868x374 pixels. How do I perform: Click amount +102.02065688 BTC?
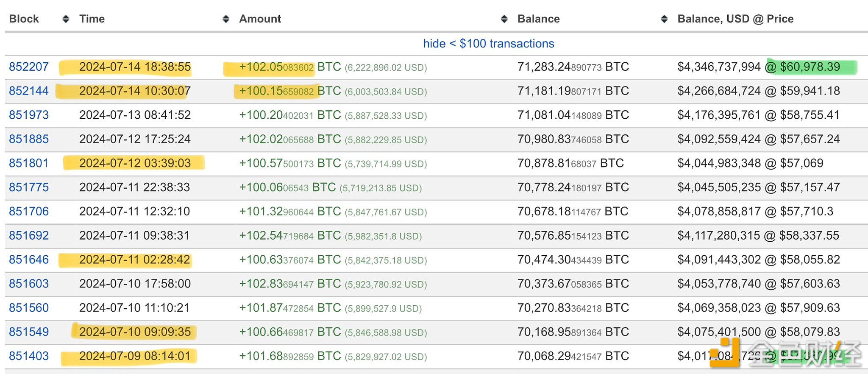coord(290,140)
